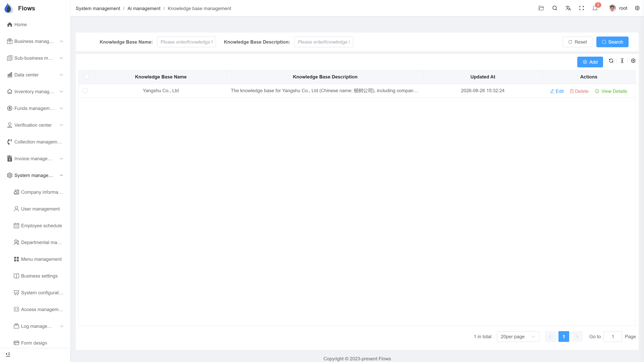644x362 pixels.
Task: Open Access management menu item
Action: coord(35,309)
